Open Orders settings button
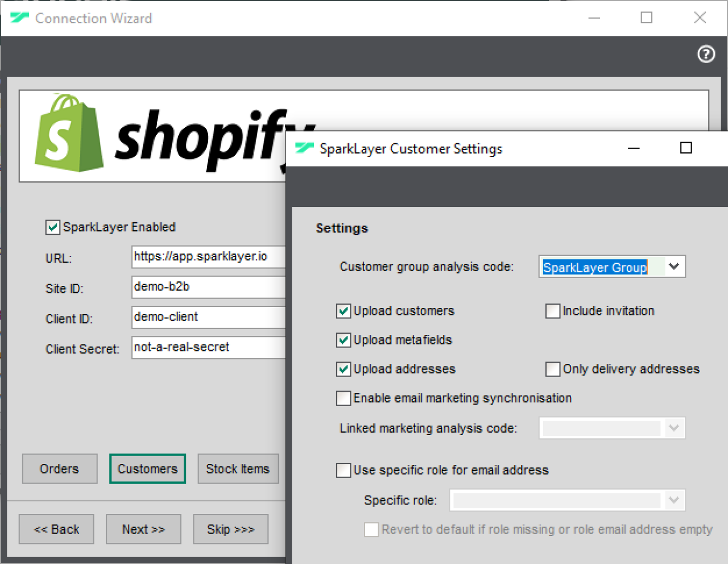The height and width of the screenshot is (564, 728). coord(60,468)
